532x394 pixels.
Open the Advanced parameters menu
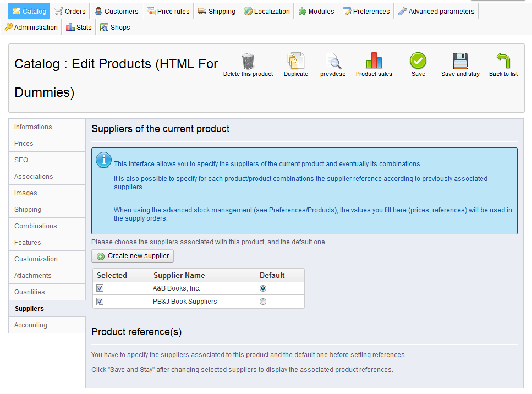pyautogui.click(x=436, y=11)
